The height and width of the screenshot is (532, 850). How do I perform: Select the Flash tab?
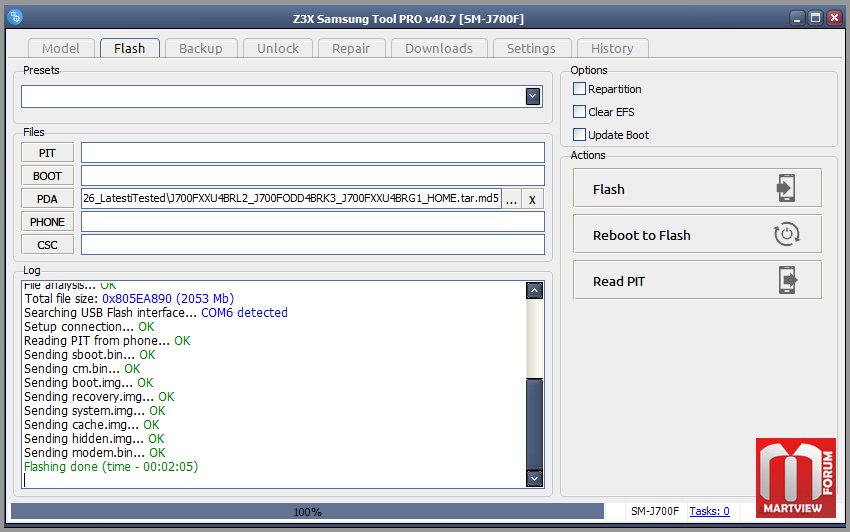tap(130, 48)
